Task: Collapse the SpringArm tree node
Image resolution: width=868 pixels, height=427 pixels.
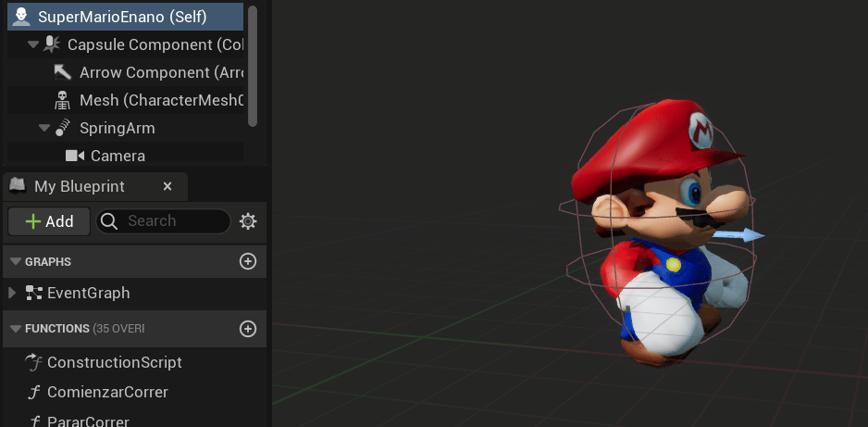Action: click(x=44, y=128)
